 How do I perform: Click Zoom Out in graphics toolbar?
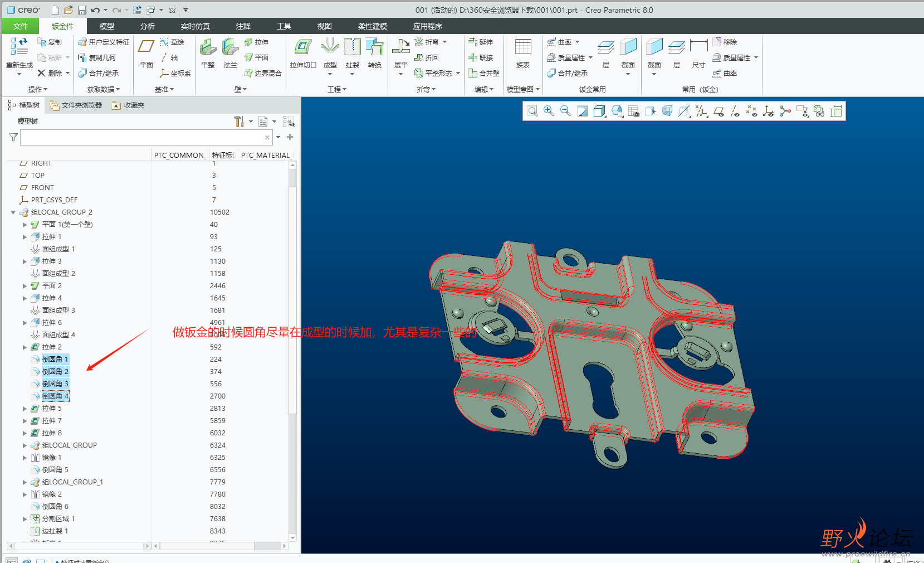(x=566, y=111)
